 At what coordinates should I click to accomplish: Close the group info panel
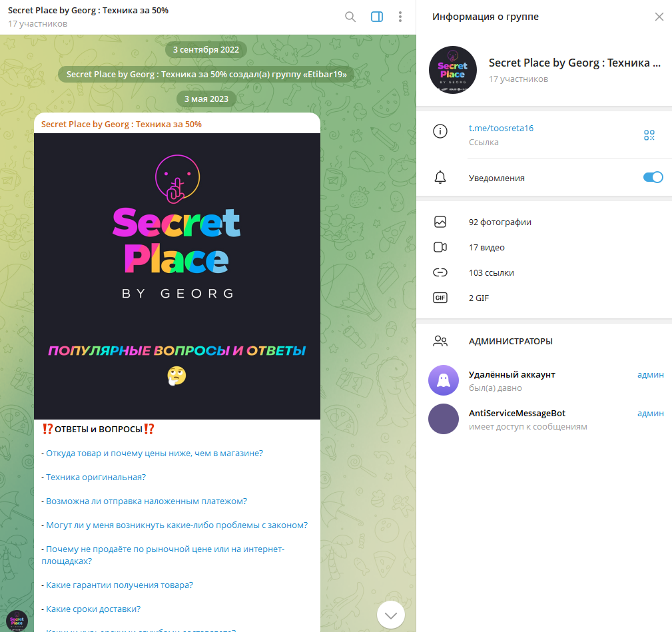click(x=659, y=17)
